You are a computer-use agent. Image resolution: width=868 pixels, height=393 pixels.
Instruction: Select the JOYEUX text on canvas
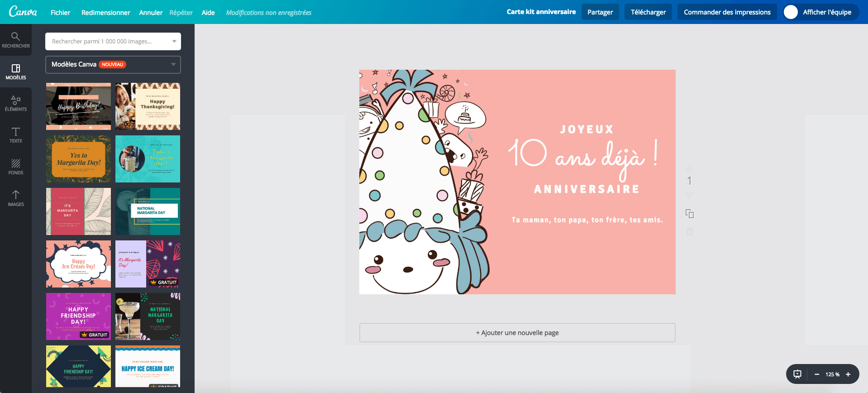(587, 129)
